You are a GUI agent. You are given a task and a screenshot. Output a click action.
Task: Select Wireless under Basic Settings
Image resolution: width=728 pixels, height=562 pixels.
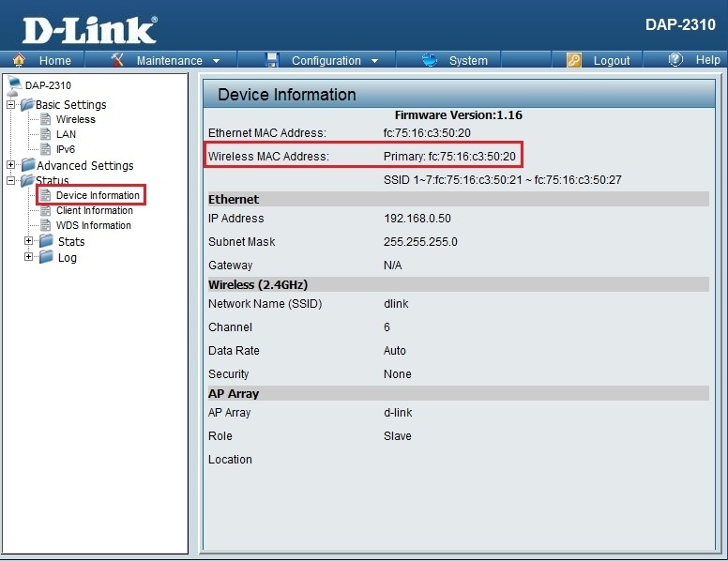pyautogui.click(x=75, y=119)
